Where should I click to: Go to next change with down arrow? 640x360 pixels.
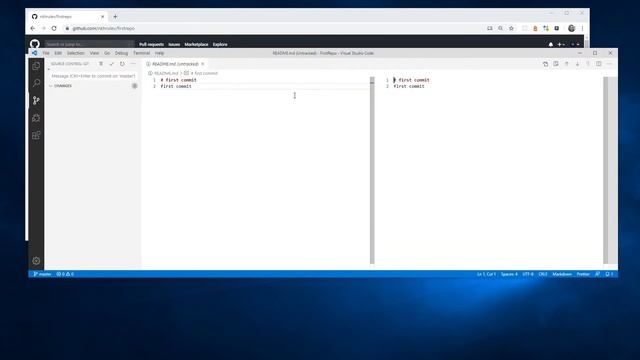point(577,64)
